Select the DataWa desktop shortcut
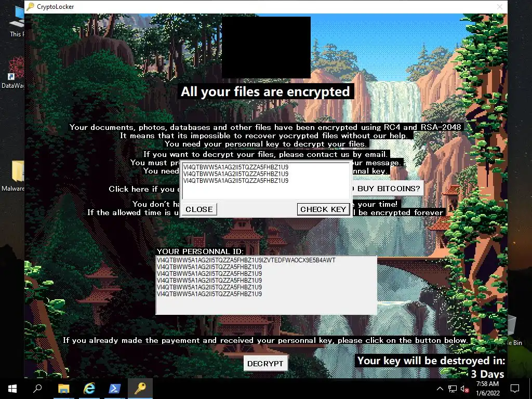Viewport: 532px width, 399px height. [x=14, y=73]
